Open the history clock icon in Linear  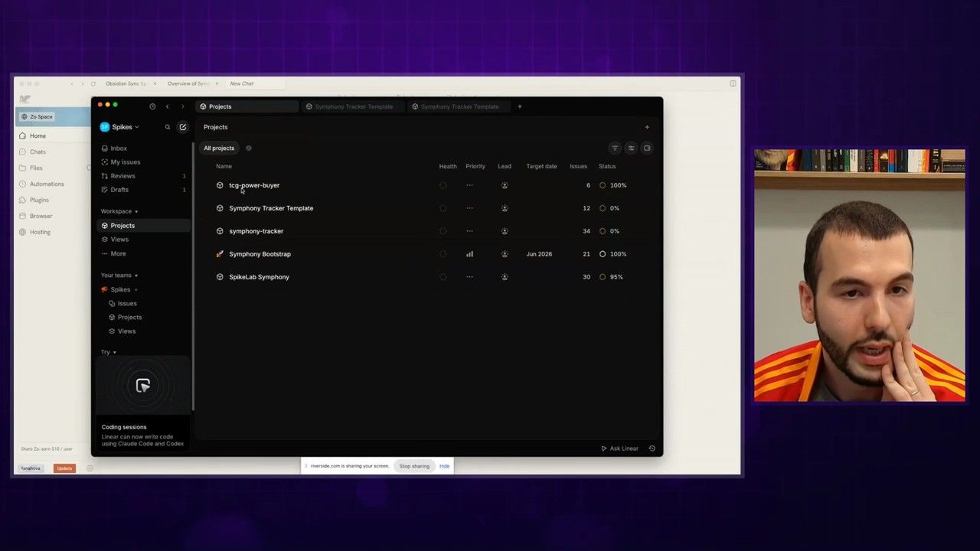tap(152, 106)
